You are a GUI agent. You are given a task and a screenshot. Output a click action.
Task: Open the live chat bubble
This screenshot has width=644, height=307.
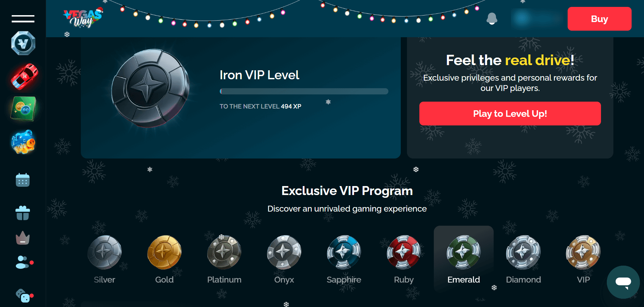[623, 282]
